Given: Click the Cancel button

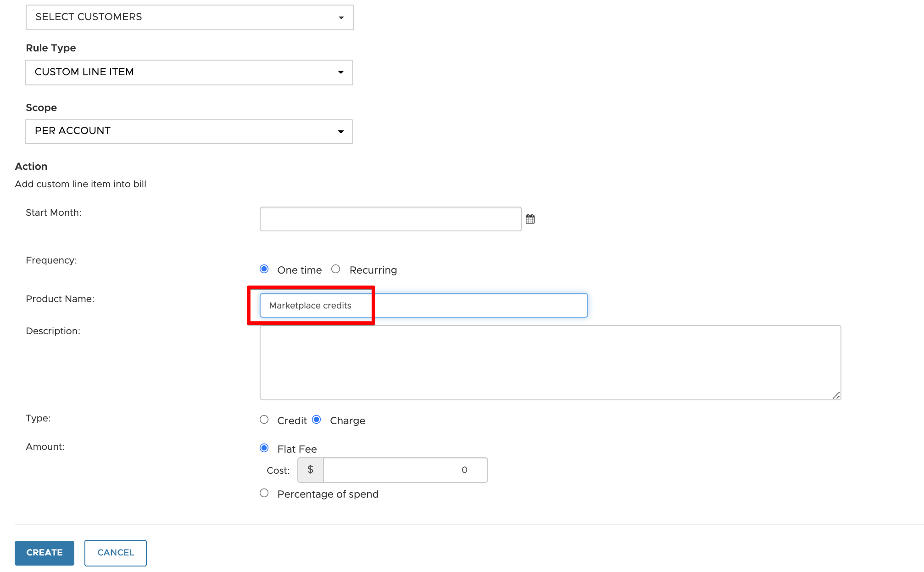Looking at the screenshot, I should click(x=116, y=553).
